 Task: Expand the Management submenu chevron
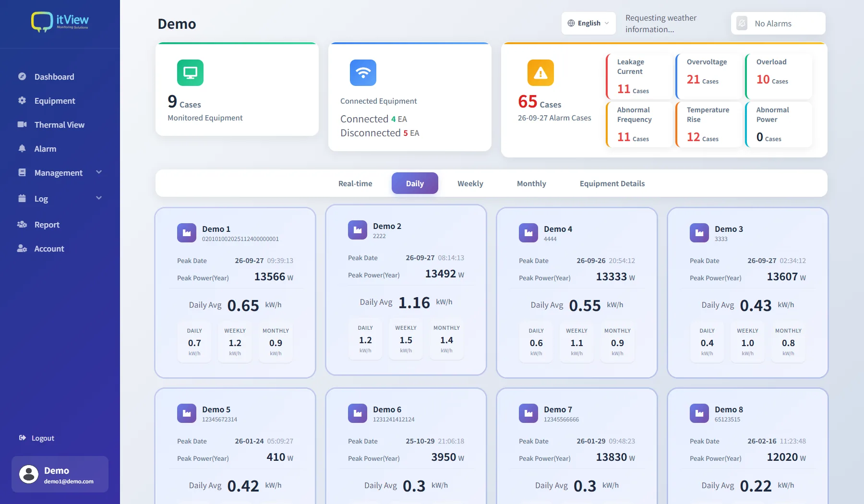(x=99, y=172)
